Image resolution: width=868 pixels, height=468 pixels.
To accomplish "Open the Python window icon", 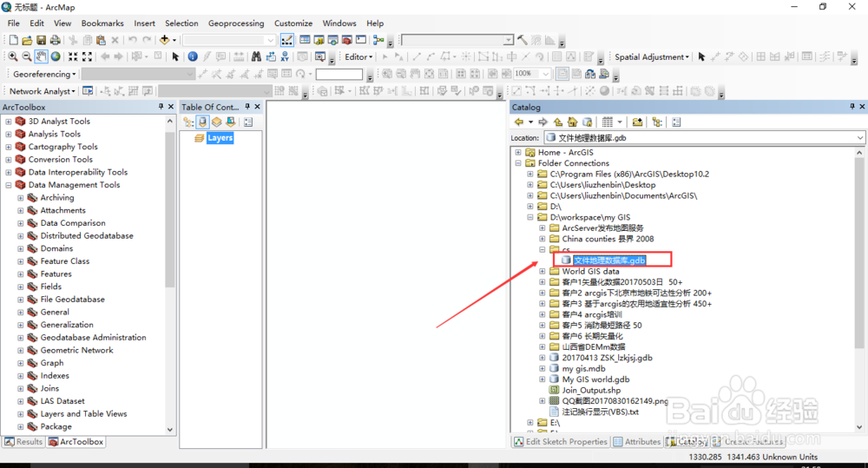I will pos(361,40).
